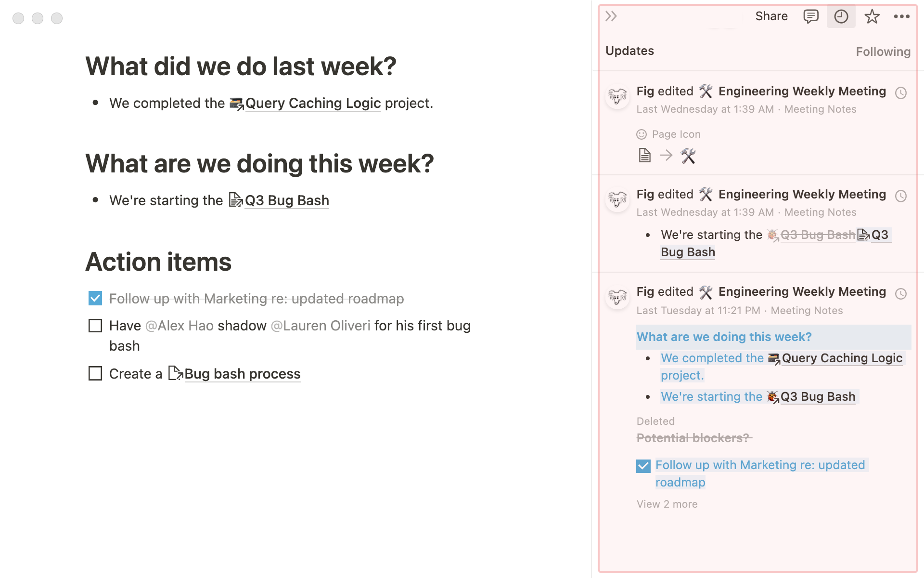Click the more options ellipsis icon
The height and width of the screenshot is (578, 924).
click(x=902, y=16)
